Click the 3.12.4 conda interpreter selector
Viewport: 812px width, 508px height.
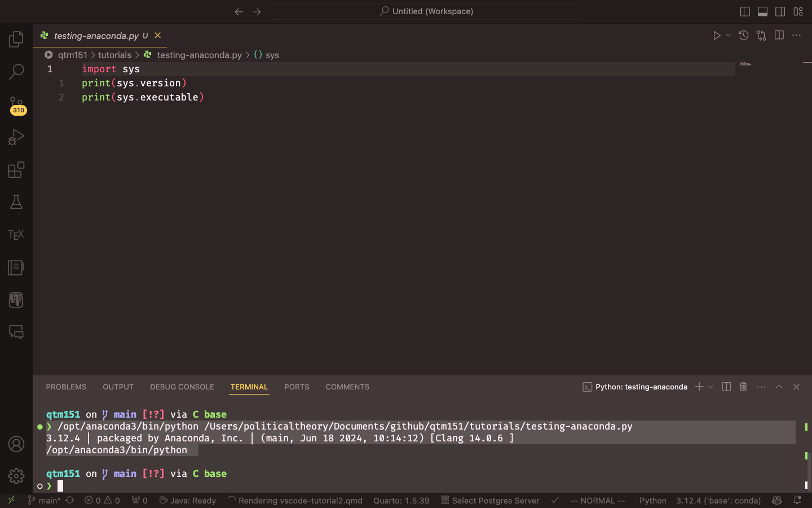718,501
